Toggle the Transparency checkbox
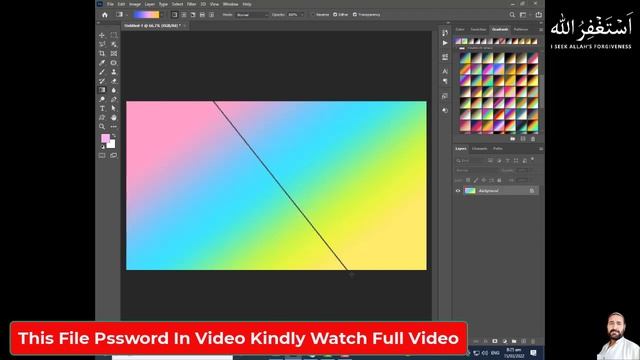The height and width of the screenshot is (360, 640). [x=355, y=15]
